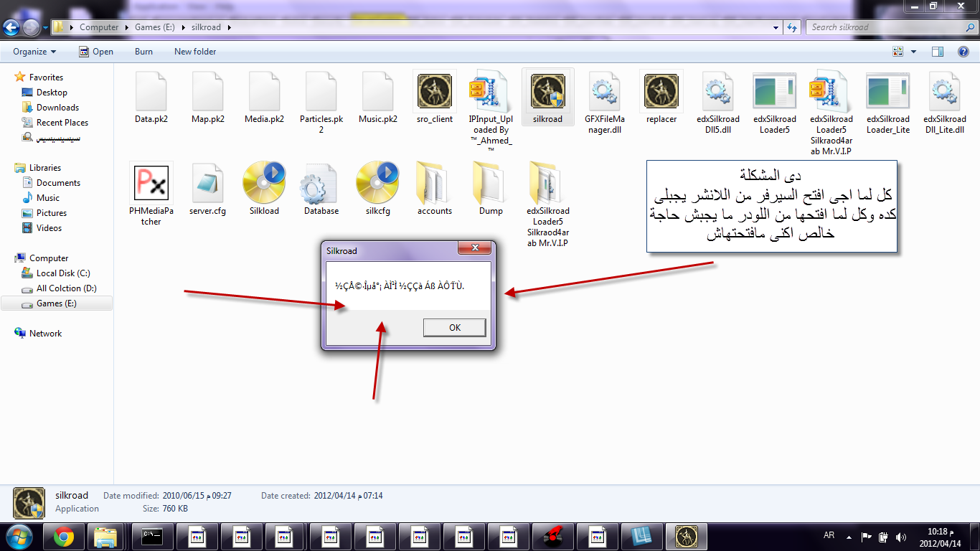Select the Particles.pk2 file icon
This screenshot has width=980, height=551.
pyautogui.click(x=321, y=91)
